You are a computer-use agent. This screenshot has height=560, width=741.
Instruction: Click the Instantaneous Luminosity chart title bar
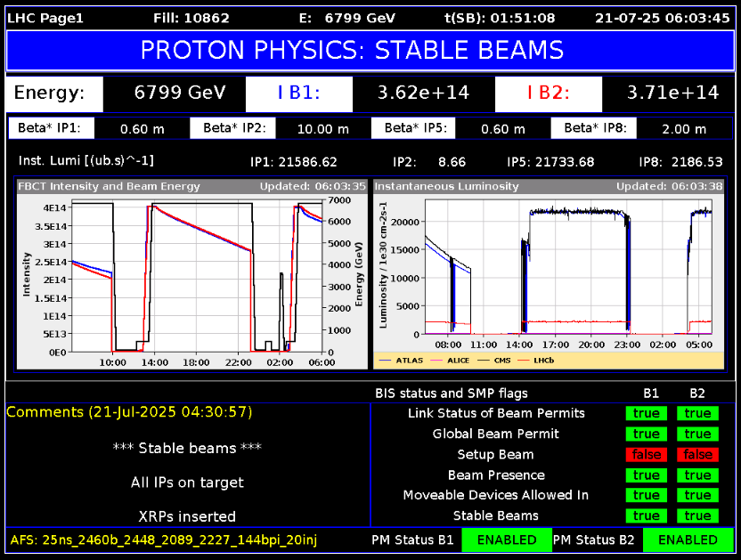pyautogui.click(x=547, y=186)
